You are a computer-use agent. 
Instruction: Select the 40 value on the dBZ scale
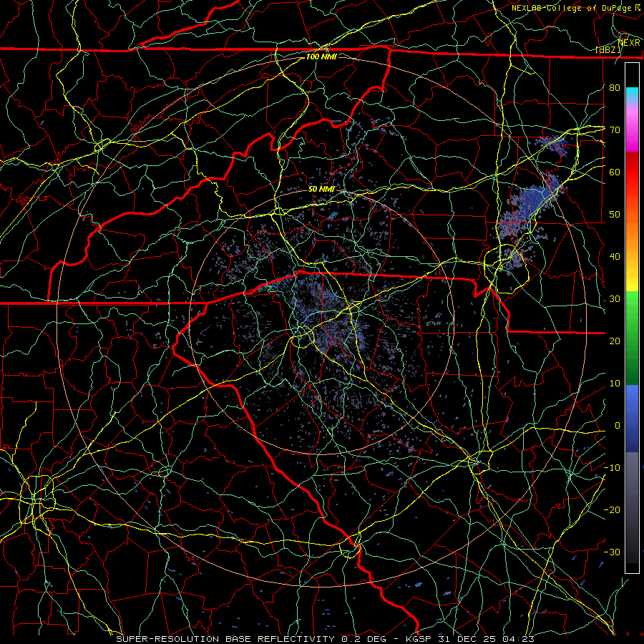click(x=615, y=257)
